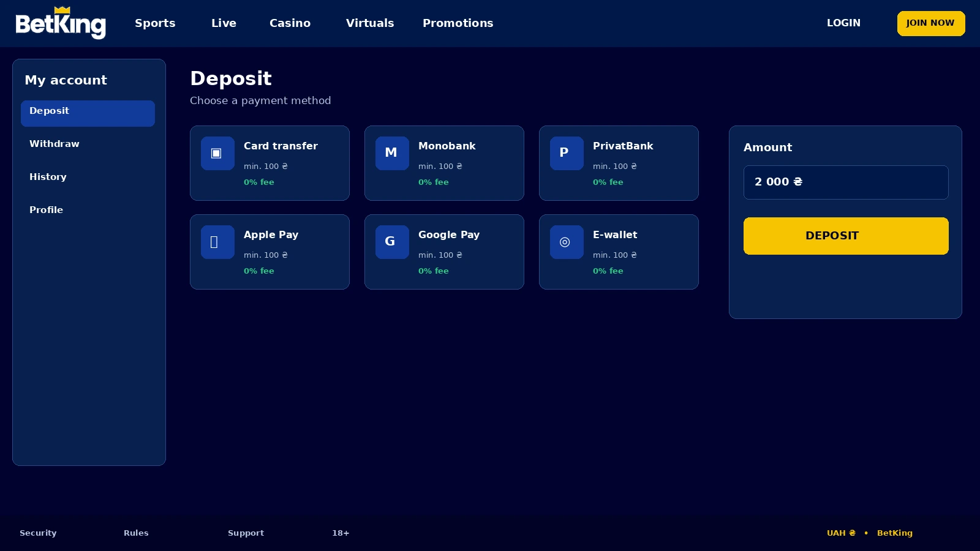Screen dimensions: 980x551
Task: Open Virtuals in the top nav
Action: (370, 23)
